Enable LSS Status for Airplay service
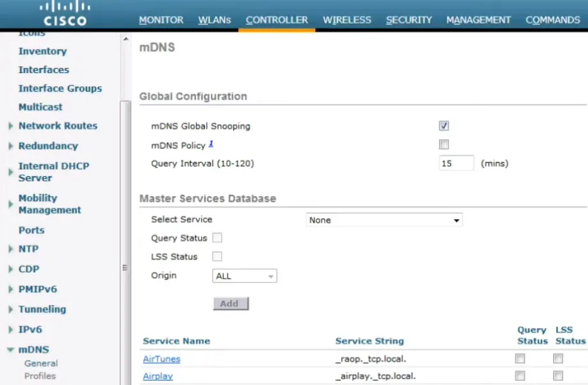 coord(557,376)
